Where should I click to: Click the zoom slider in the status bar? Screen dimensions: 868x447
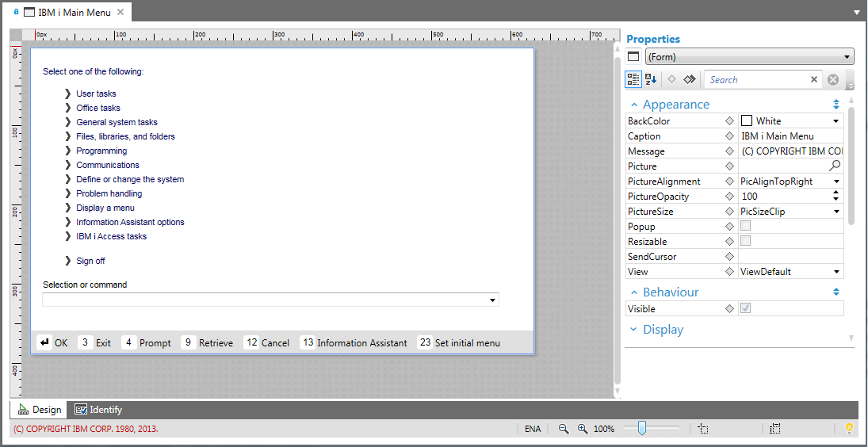pos(651,428)
